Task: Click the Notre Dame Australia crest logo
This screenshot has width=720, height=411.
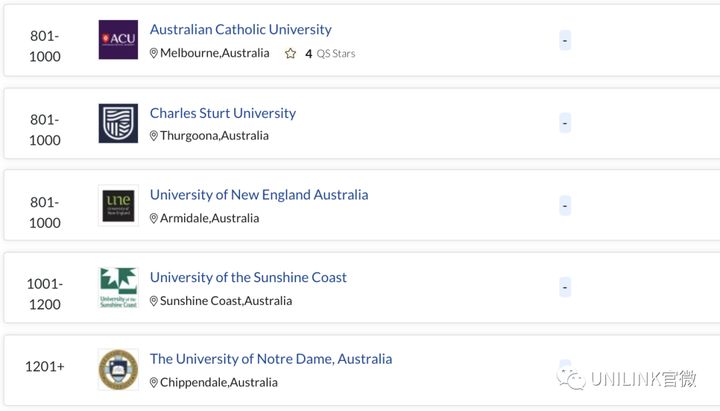Action: (x=118, y=370)
